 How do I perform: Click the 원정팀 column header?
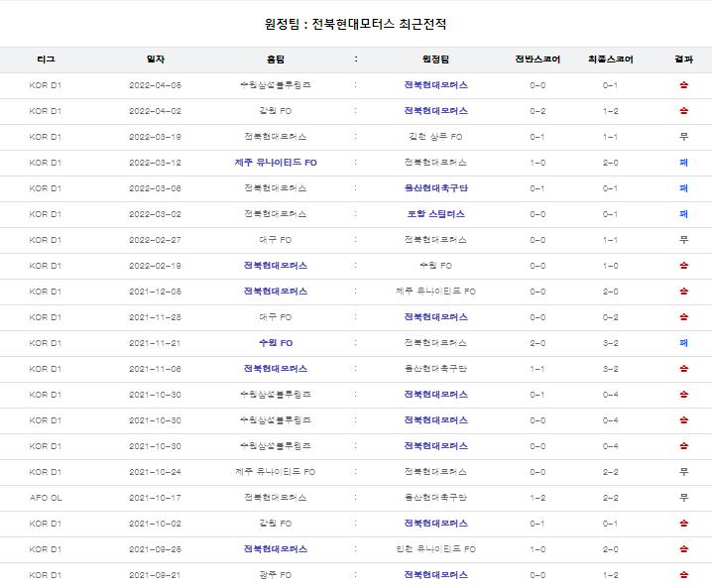(435, 59)
